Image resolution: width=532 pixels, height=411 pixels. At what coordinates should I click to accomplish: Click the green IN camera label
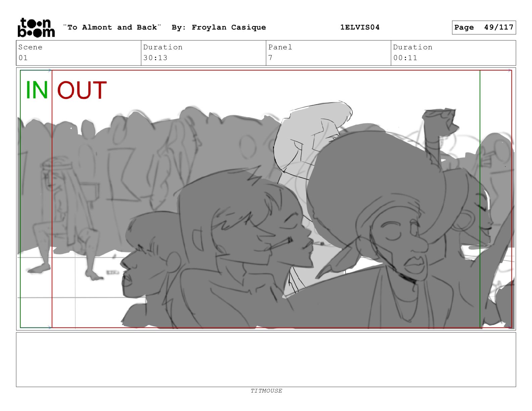click(37, 90)
